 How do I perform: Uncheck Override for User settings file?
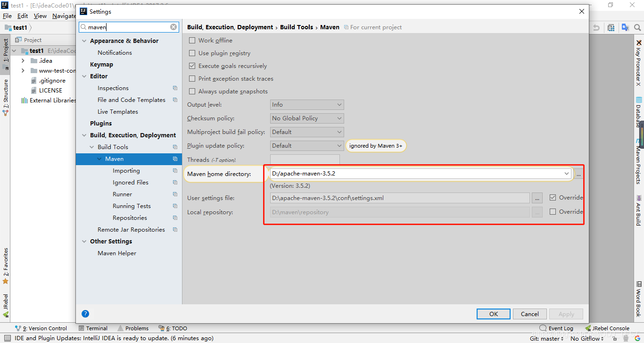(x=553, y=198)
